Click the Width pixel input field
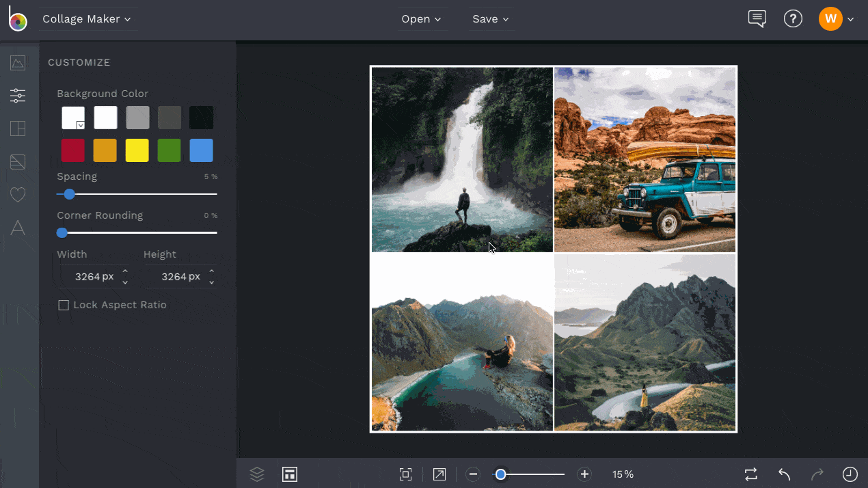 (94, 277)
